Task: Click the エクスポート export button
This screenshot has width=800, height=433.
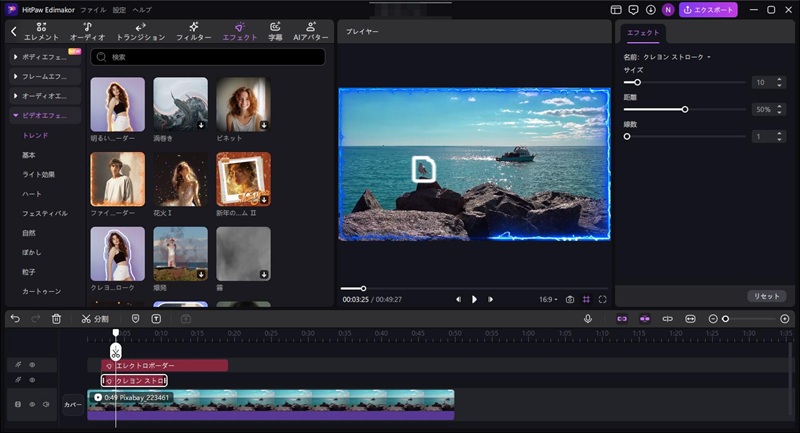Action: [x=708, y=10]
